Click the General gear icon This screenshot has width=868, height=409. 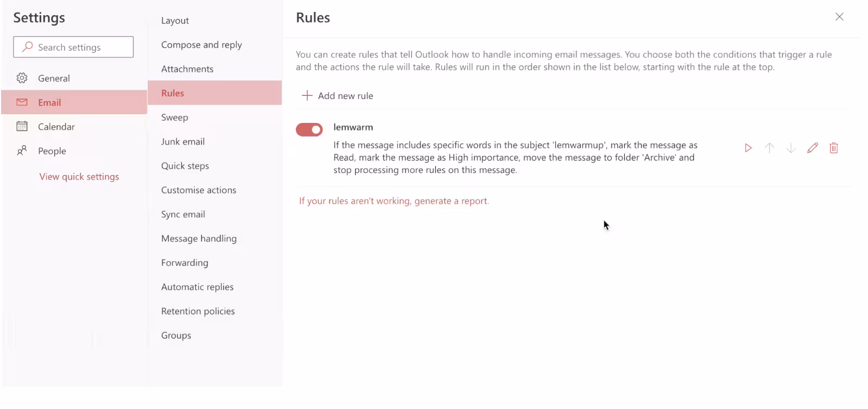pyautogui.click(x=22, y=78)
